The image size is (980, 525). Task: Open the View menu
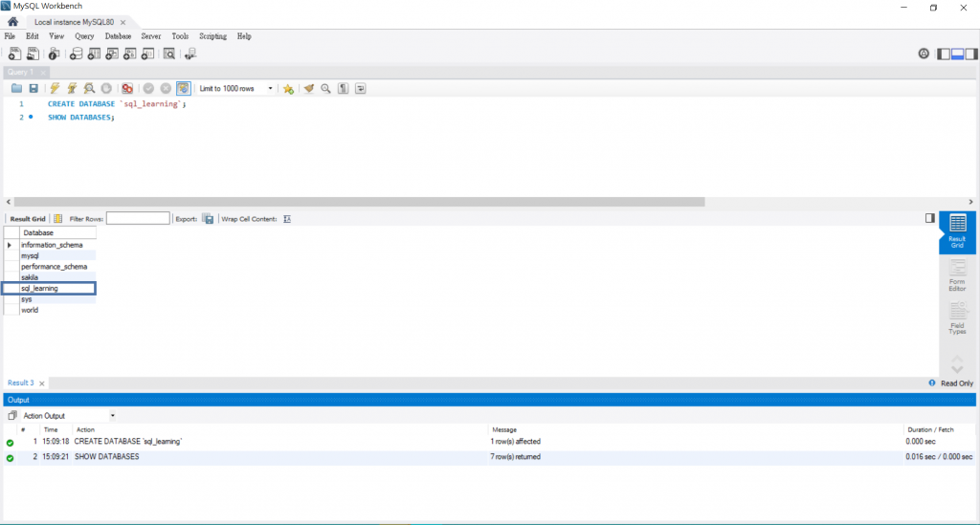(x=56, y=36)
